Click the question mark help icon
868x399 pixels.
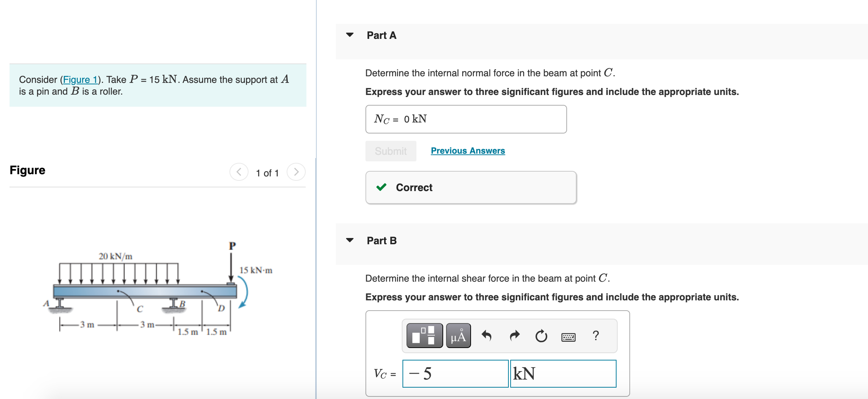click(596, 336)
